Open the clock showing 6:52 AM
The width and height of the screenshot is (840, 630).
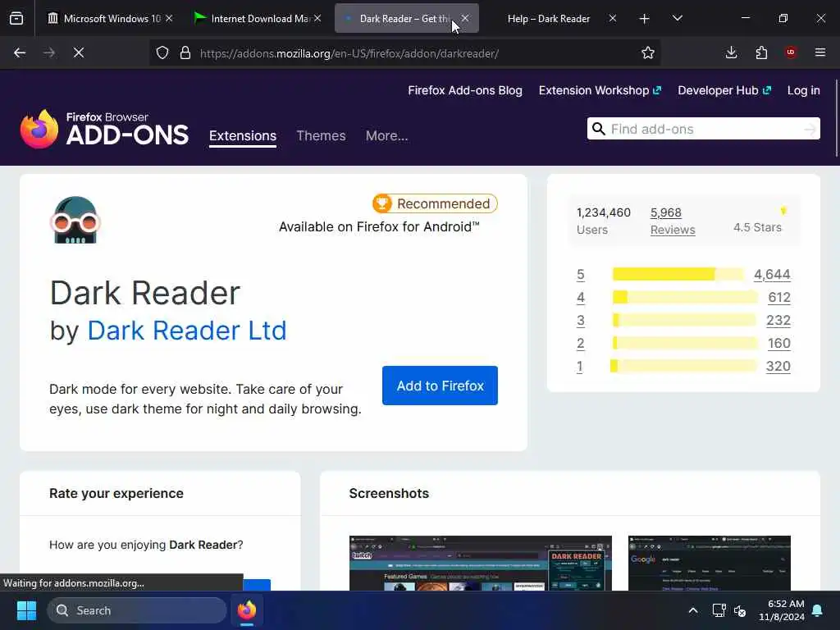[782, 610]
